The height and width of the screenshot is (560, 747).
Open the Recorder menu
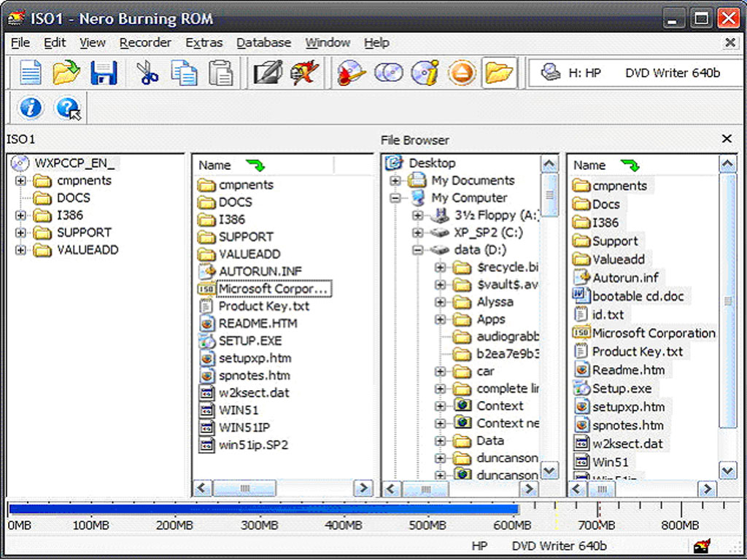[145, 43]
